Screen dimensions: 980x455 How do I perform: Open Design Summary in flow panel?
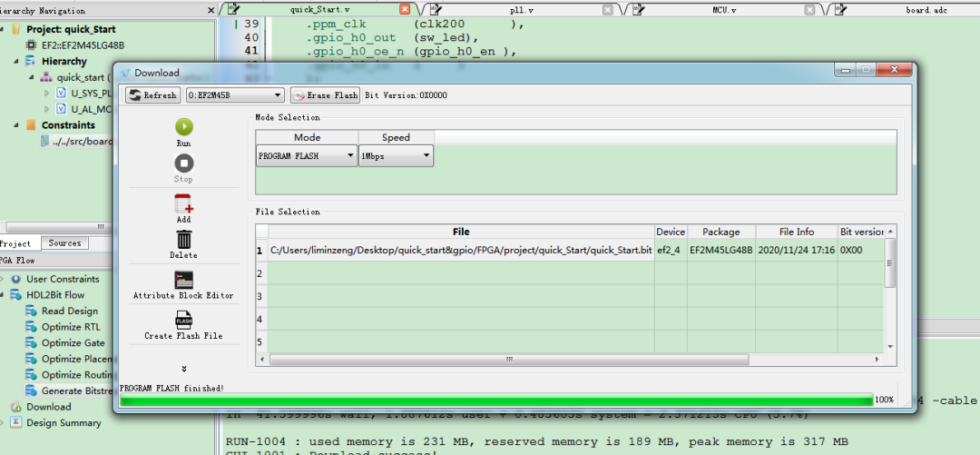[64, 422]
